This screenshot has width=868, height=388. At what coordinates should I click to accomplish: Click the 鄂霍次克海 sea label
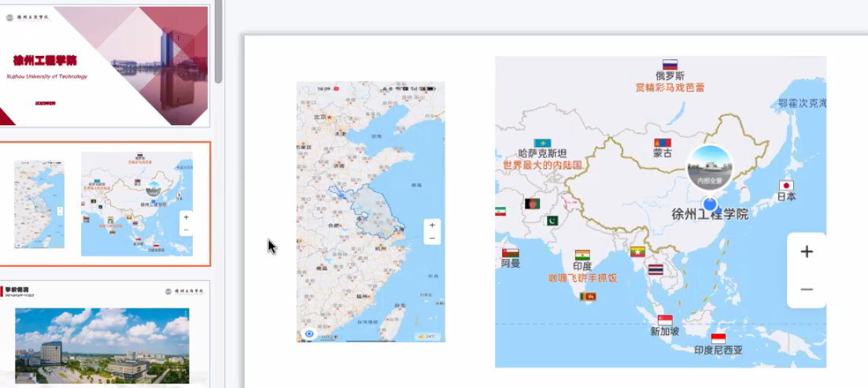[802, 103]
